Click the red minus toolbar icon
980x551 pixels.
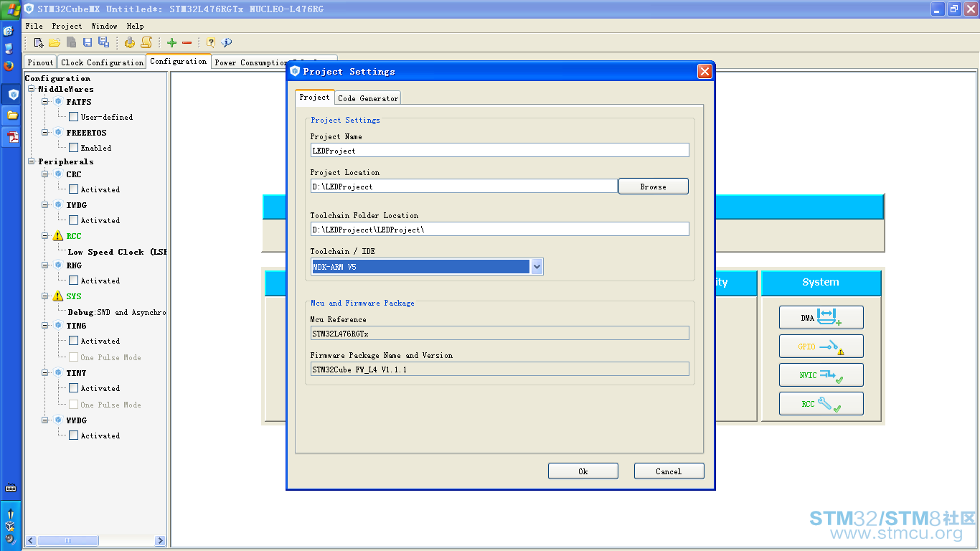[187, 43]
